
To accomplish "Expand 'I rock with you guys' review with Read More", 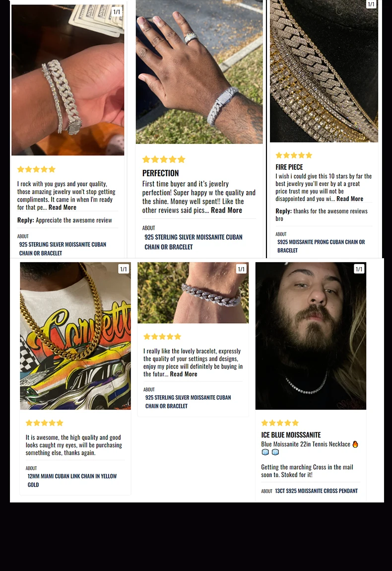I will click(x=62, y=207).
